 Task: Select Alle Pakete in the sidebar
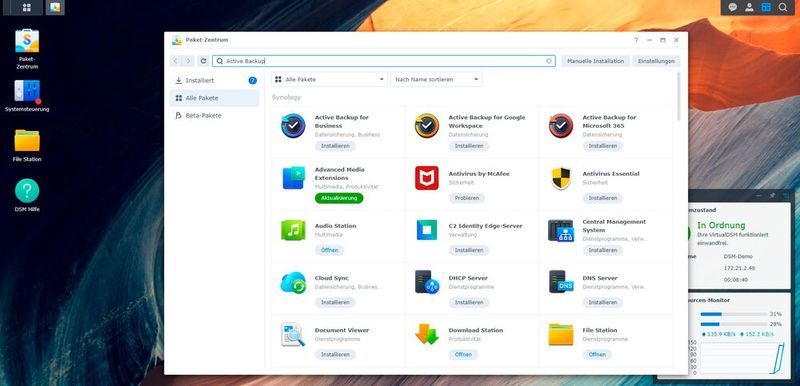point(214,98)
